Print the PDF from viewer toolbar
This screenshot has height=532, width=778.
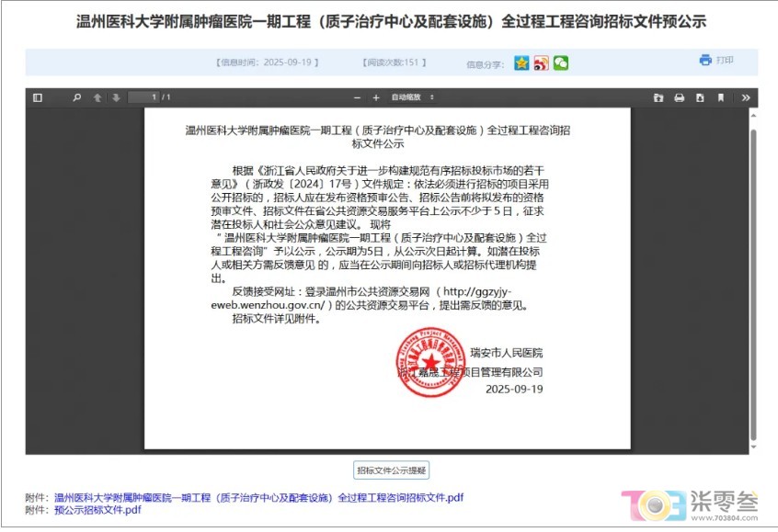[680, 97]
